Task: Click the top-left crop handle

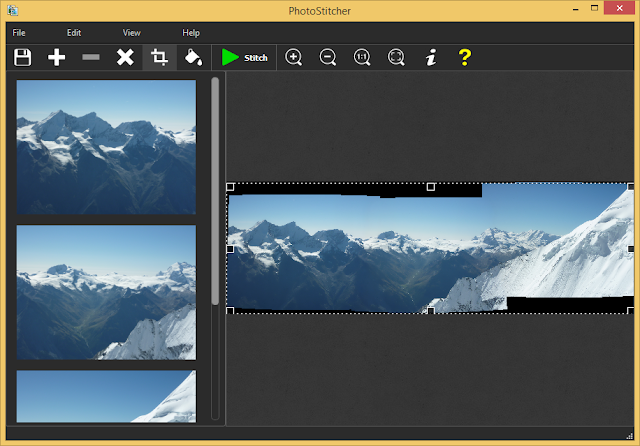Action: tap(230, 187)
